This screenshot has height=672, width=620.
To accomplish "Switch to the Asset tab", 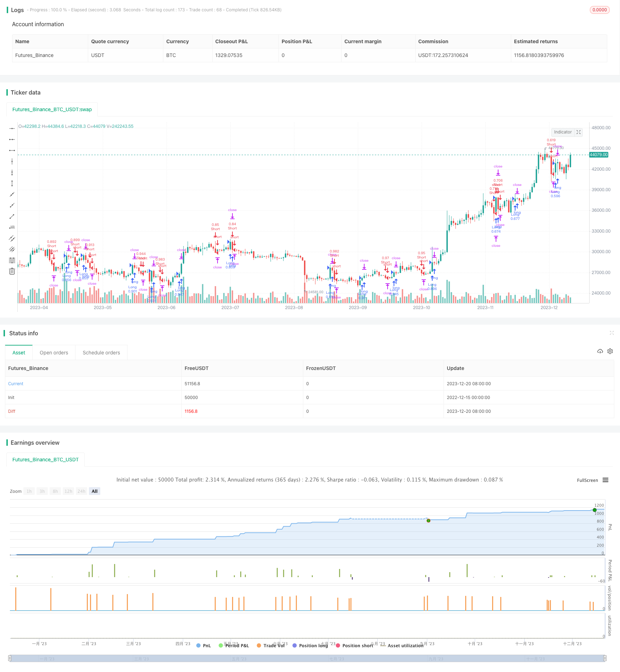I will pyautogui.click(x=19, y=353).
